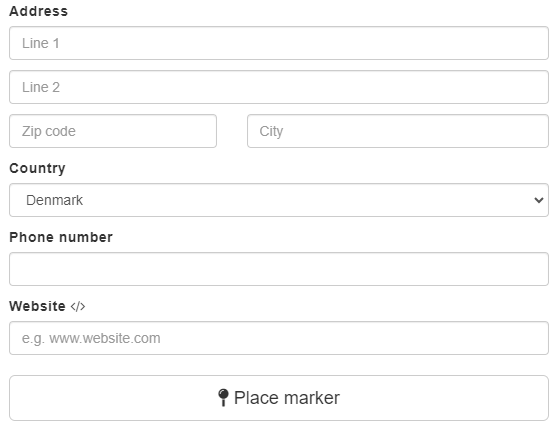Click the Phone number field label
Image resolution: width=558 pixels, height=424 pixels.
click(x=61, y=237)
